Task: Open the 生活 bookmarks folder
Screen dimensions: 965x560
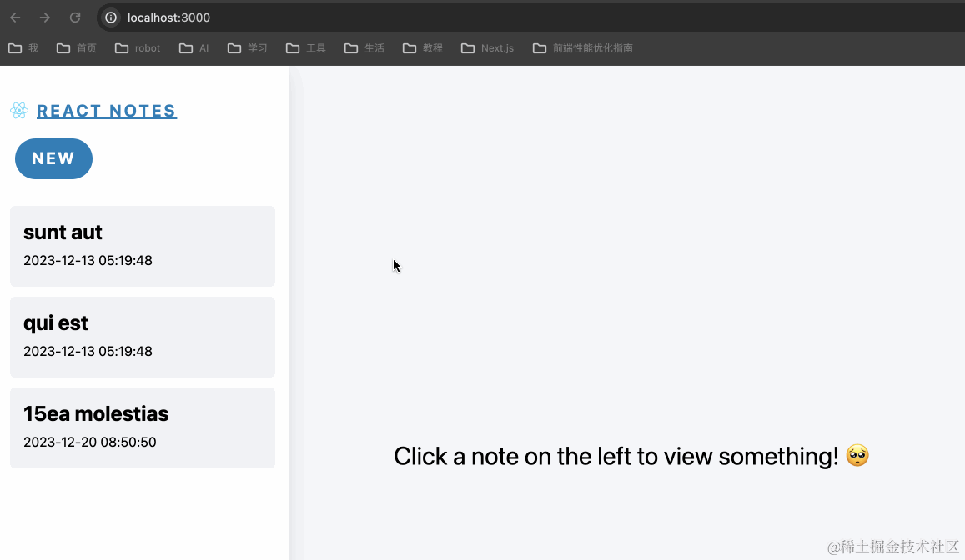Action: (x=364, y=47)
